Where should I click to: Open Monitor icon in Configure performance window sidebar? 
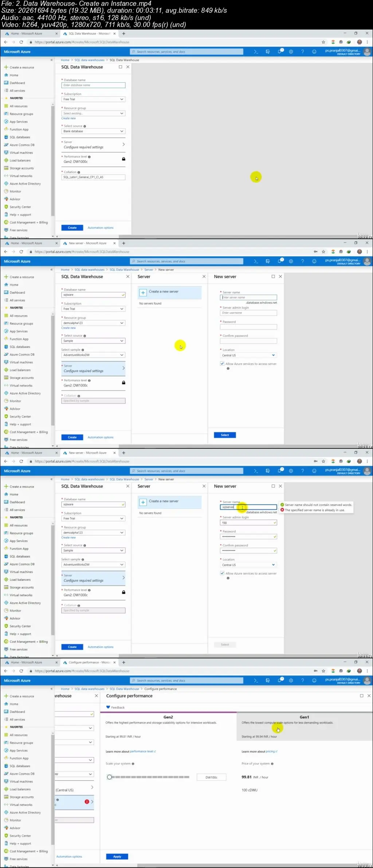(6, 820)
